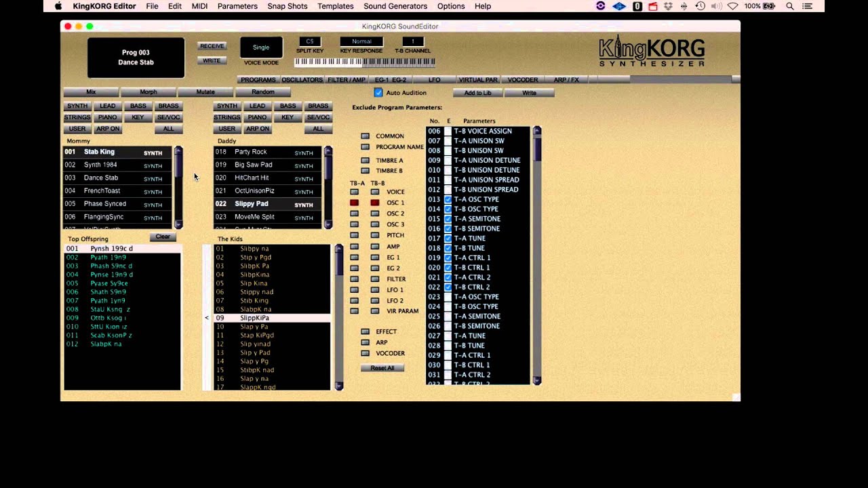
Task: Check parameter 006 T-B VOICE ASSIGN
Action: tap(448, 131)
